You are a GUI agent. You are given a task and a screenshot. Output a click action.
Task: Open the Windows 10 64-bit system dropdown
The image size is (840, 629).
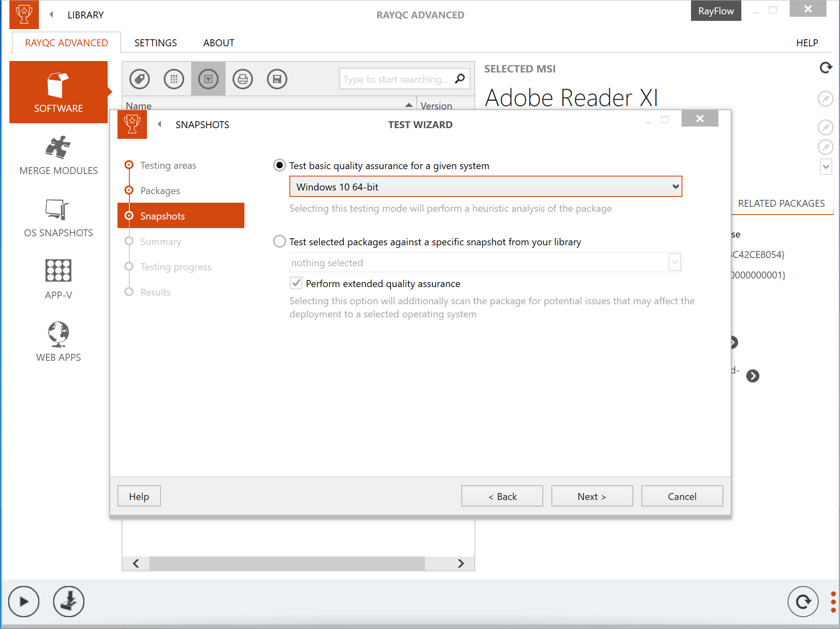tap(486, 187)
